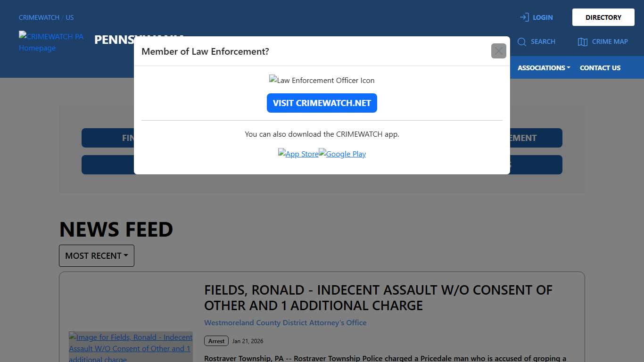The height and width of the screenshot is (362, 644).
Task: Click the CRIMEWATCH PA homepage logo
Action: (x=51, y=42)
